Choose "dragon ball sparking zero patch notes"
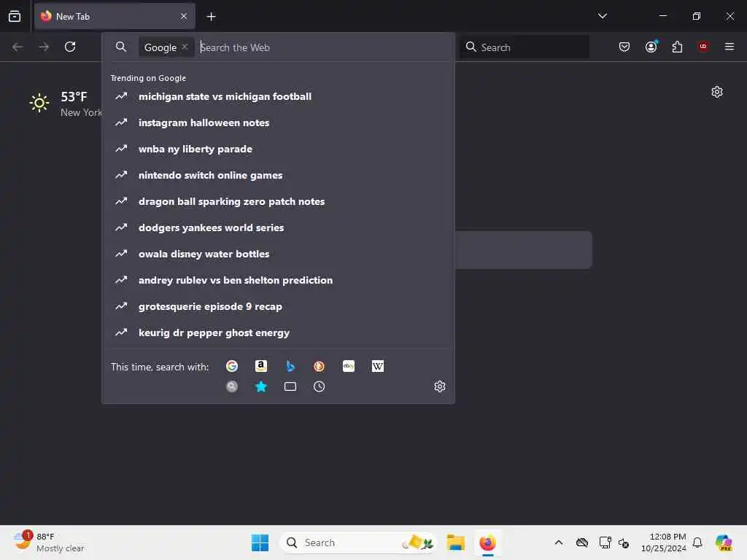Screen dimensions: 747x560 click(x=278, y=201)
